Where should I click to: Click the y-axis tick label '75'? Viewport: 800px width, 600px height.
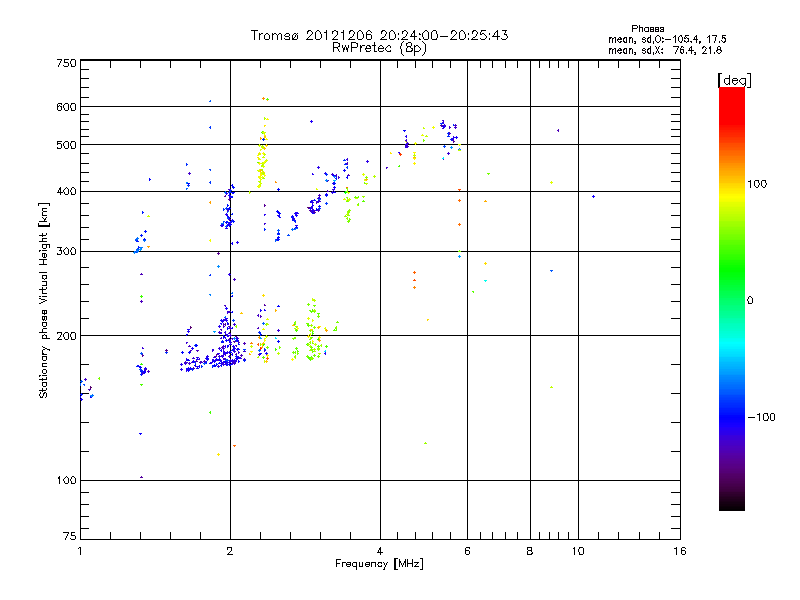[x=70, y=536]
